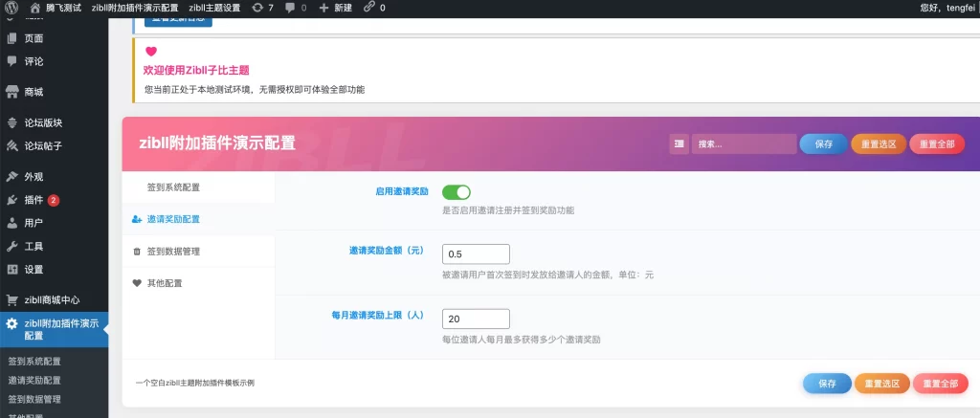Click the bottom footer 保存 button
Image resolution: width=980 pixels, height=418 pixels.
click(828, 384)
